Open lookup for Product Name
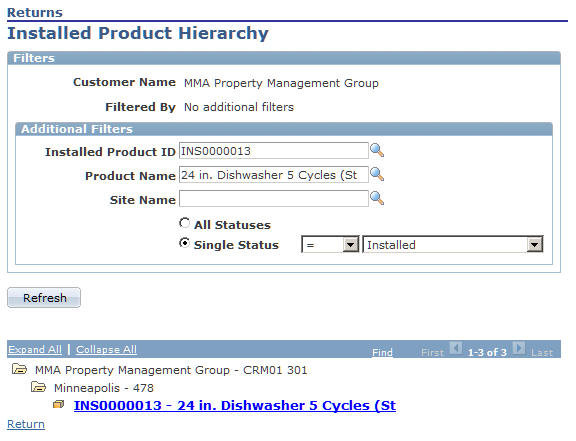 coord(377,174)
